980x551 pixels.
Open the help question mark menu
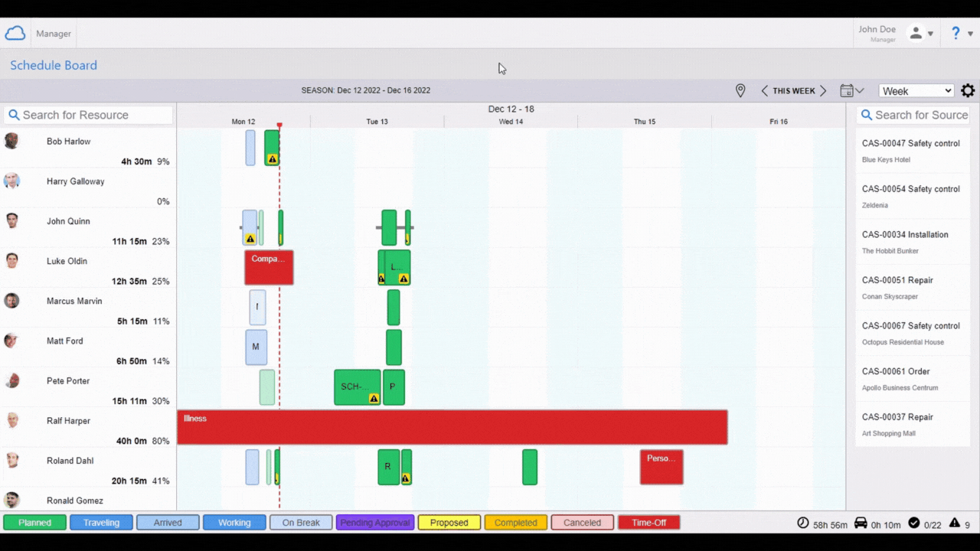tap(962, 33)
